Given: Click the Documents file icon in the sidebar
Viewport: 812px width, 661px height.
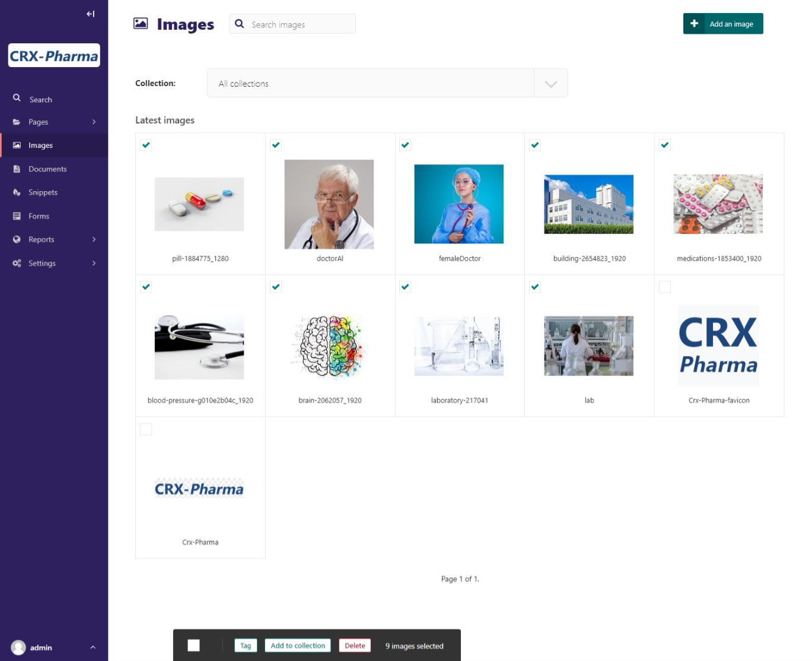Looking at the screenshot, I should point(17,169).
